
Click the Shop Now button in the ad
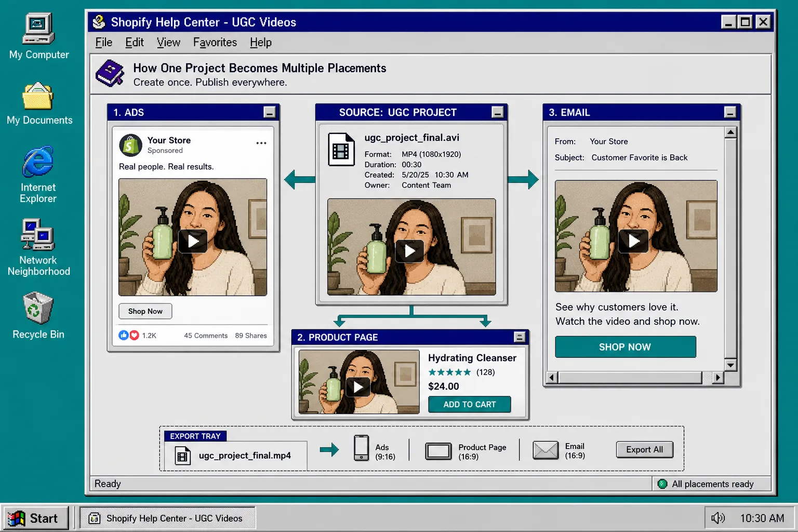pos(145,311)
